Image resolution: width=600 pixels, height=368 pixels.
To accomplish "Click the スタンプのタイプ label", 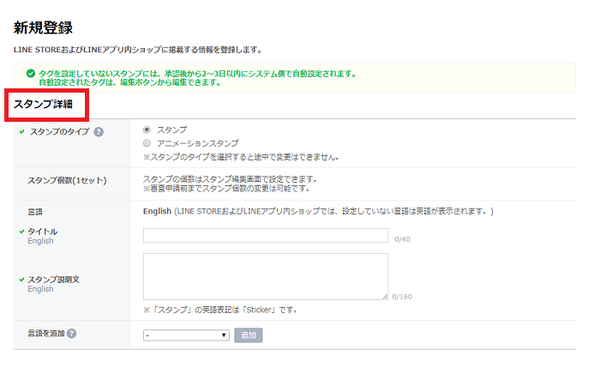I will point(60,132).
